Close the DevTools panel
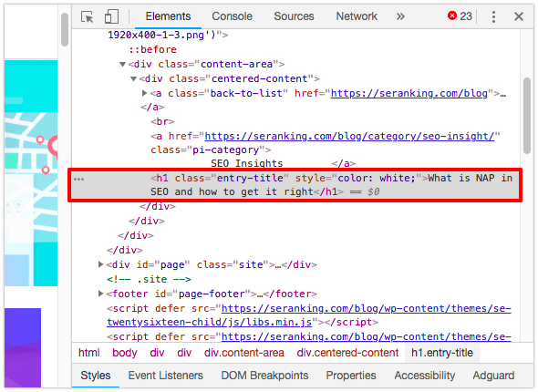538x392 pixels. pyautogui.click(x=519, y=16)
